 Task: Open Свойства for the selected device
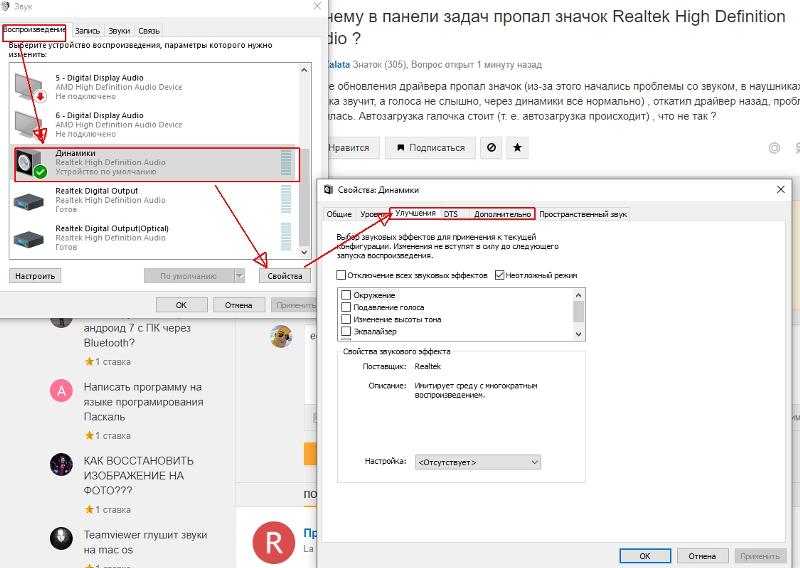point(285,276)
